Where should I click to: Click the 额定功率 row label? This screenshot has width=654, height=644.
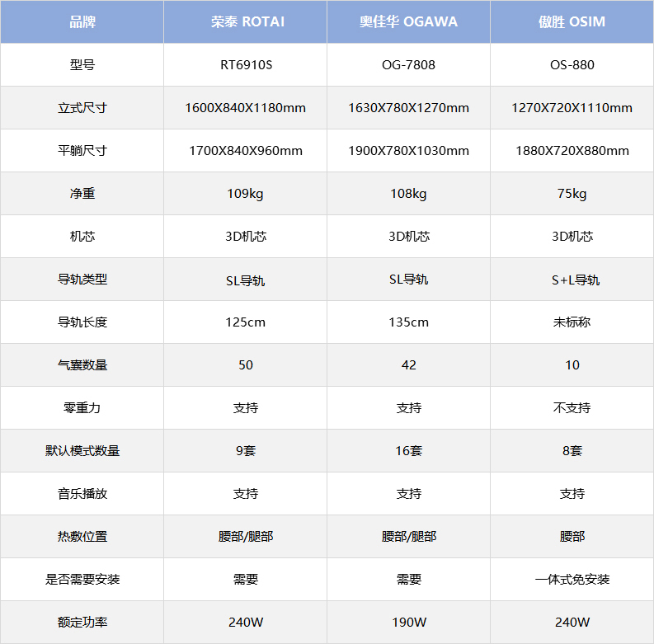pyautogui.click(x=82, y=623)
